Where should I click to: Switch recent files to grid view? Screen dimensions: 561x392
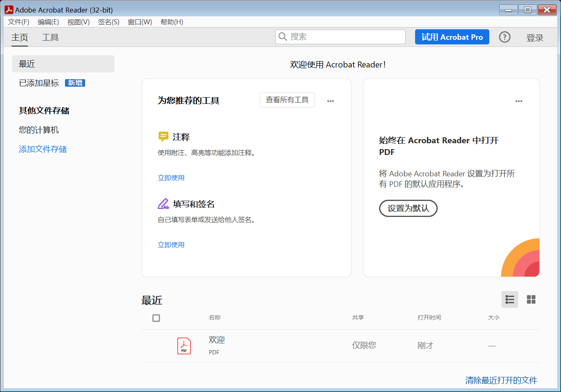click(x=531, y=299)
